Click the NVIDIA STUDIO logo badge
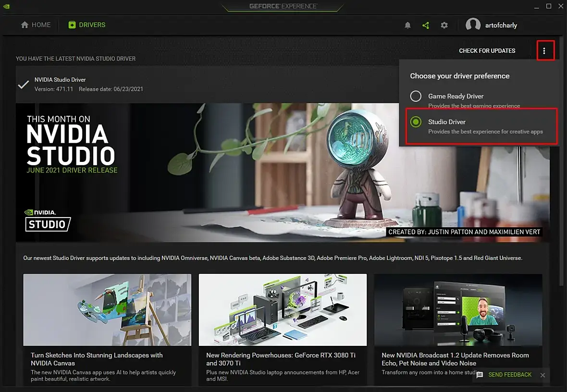This screenshot has height=392, width=567. (48, 220)
